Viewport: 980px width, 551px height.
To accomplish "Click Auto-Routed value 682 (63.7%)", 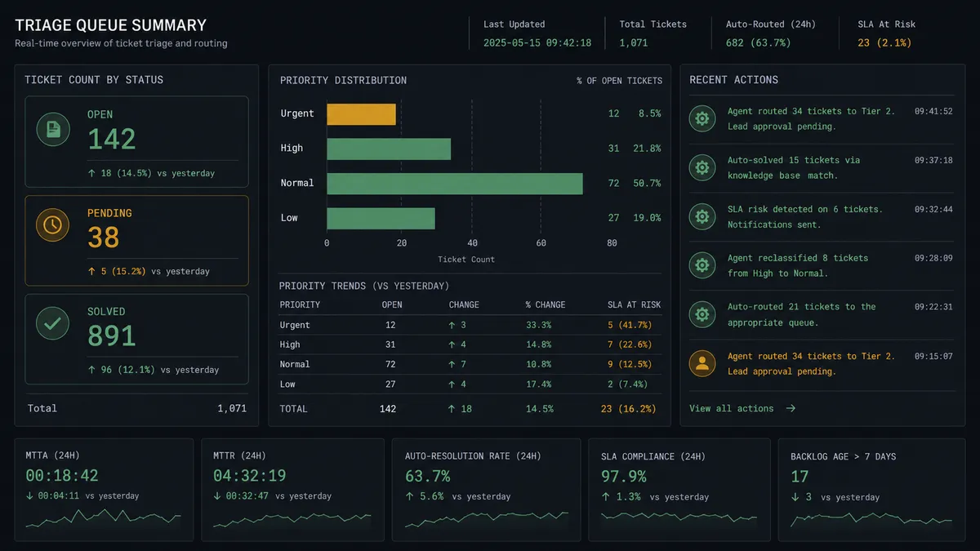I will point(759,42).
